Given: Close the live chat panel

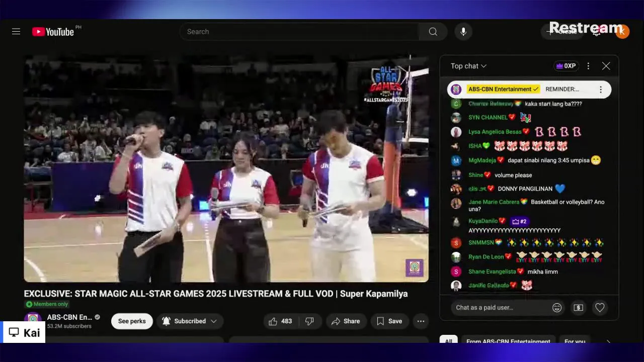Looking at the screenshot, I should (x=606, y=66).
